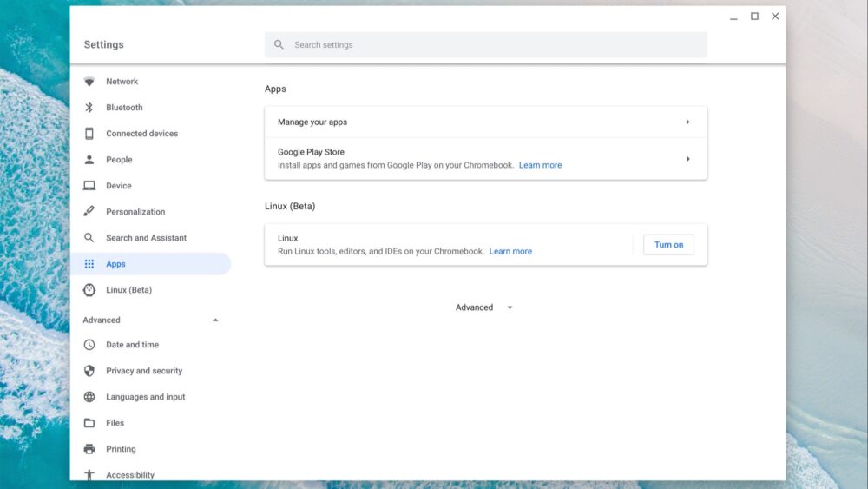Image resolution: width=868 pixels, height=489 pixels.
Task: Click the Date and time clock icon
Action: pos(89,345)
